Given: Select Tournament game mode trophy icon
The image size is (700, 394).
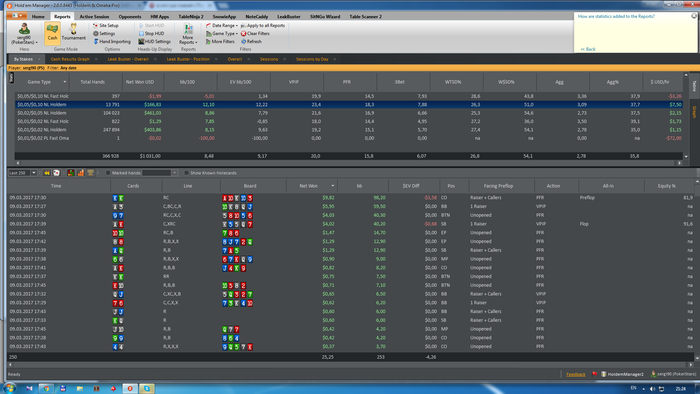Looking at the screenshot, I should (x=73, y=32).
